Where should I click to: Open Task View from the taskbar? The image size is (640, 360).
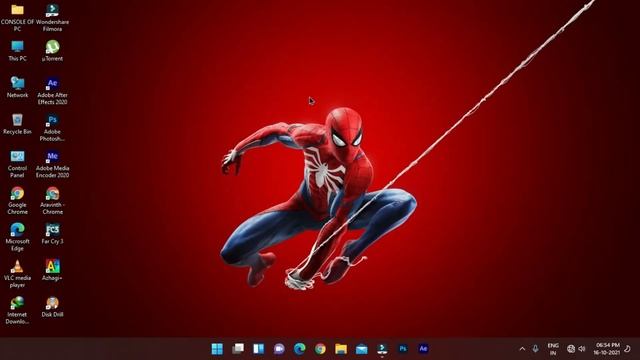point(238,349)
